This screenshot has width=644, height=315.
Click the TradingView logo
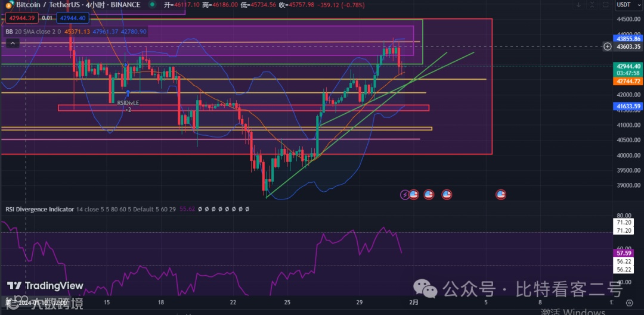click(45, 285)
